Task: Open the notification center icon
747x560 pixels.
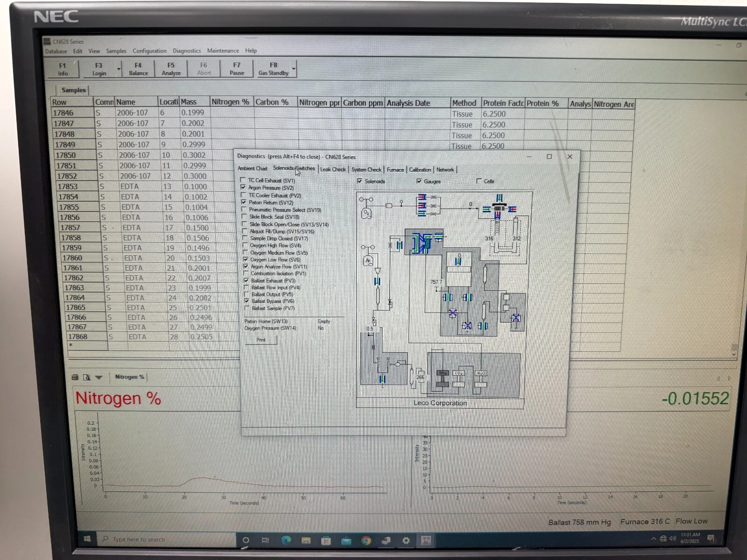Action: pos(711,539)
